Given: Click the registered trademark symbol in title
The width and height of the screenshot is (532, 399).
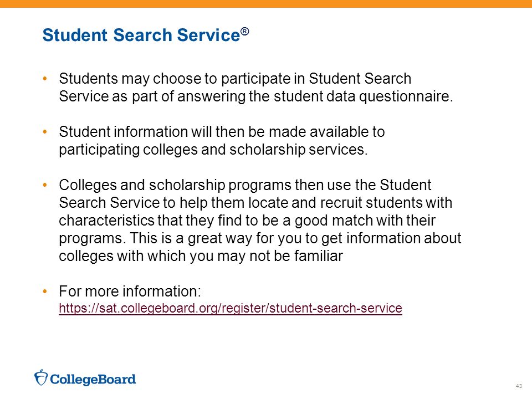Looking at the screenshot, I should point(245,32).
